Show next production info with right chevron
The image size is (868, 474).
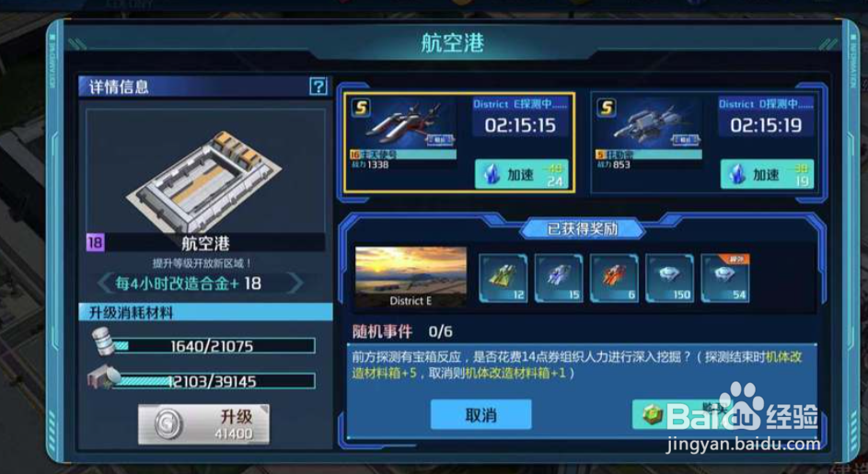point(296,283)
